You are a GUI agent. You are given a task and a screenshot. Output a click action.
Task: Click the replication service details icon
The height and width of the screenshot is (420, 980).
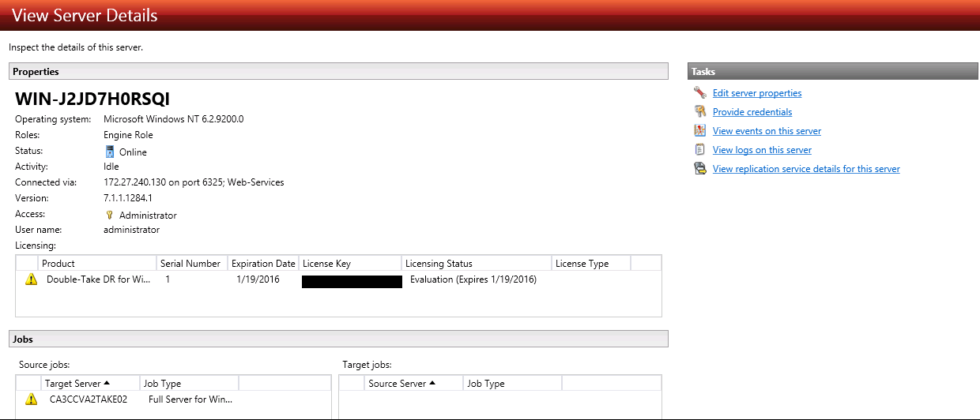coord(699,169)
